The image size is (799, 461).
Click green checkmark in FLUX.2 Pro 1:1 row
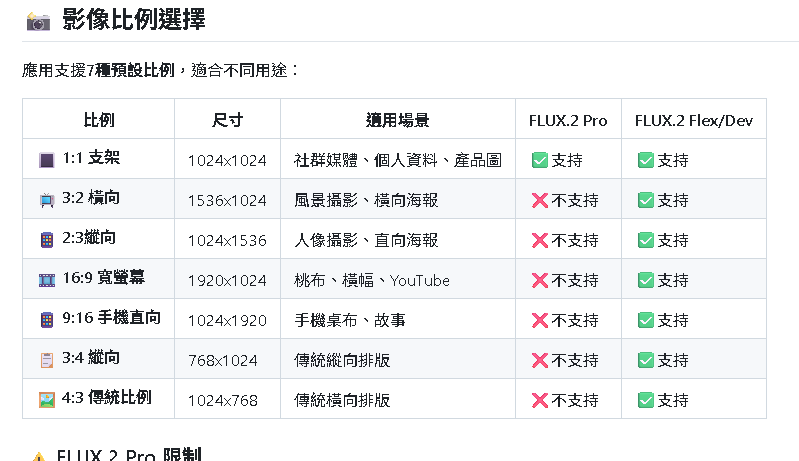coord(540,160)
